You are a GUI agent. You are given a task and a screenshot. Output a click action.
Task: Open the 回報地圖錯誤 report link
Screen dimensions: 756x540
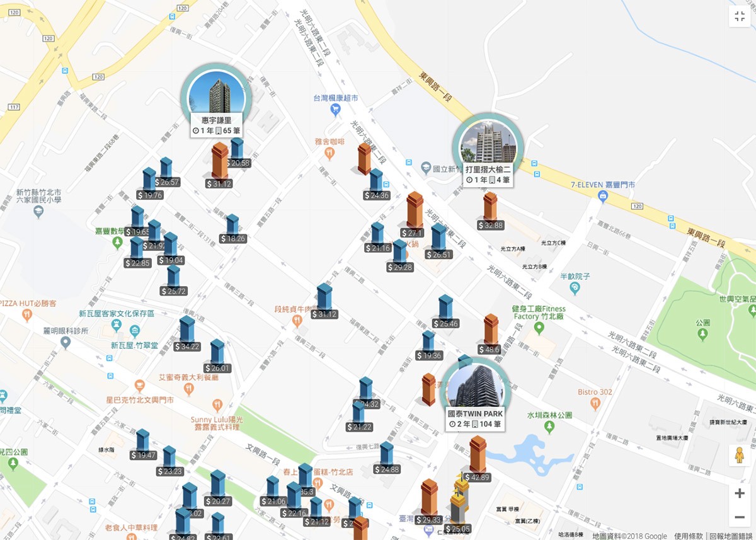(x=731, y=536)
